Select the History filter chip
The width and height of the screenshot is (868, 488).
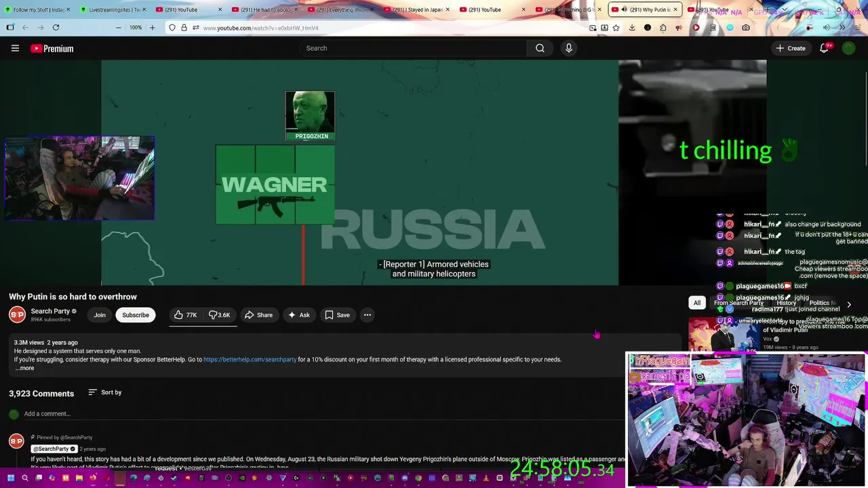tap(787, 303)
